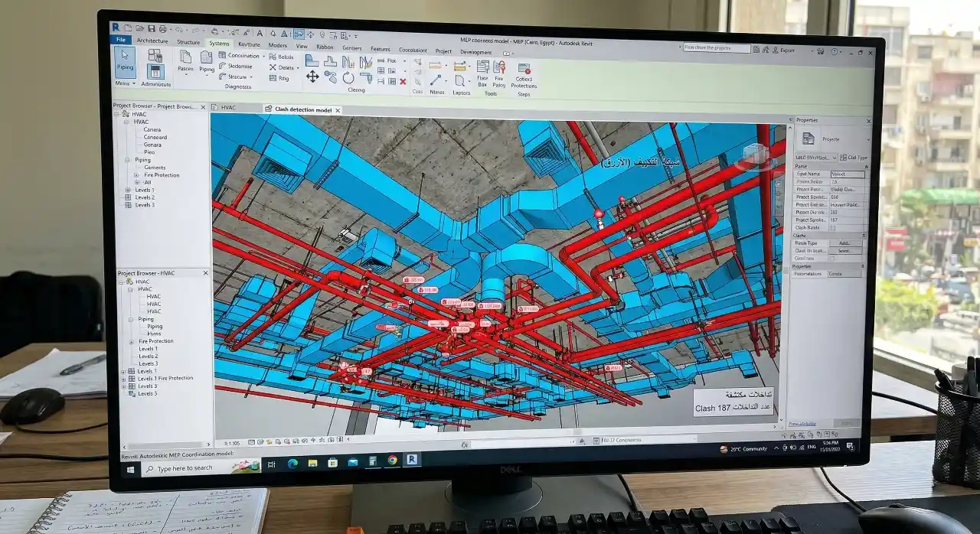Toggle the checkbox below Clash Un Seatt row
Screen dimensions: 980x534
[833, 259]
